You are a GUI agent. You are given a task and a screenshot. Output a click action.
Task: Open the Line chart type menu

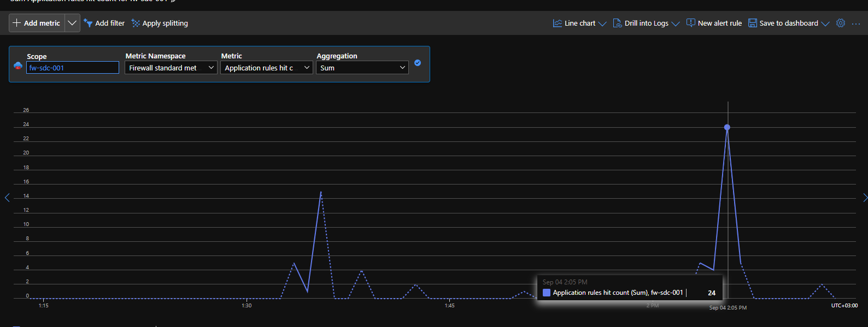click(579, 23)
